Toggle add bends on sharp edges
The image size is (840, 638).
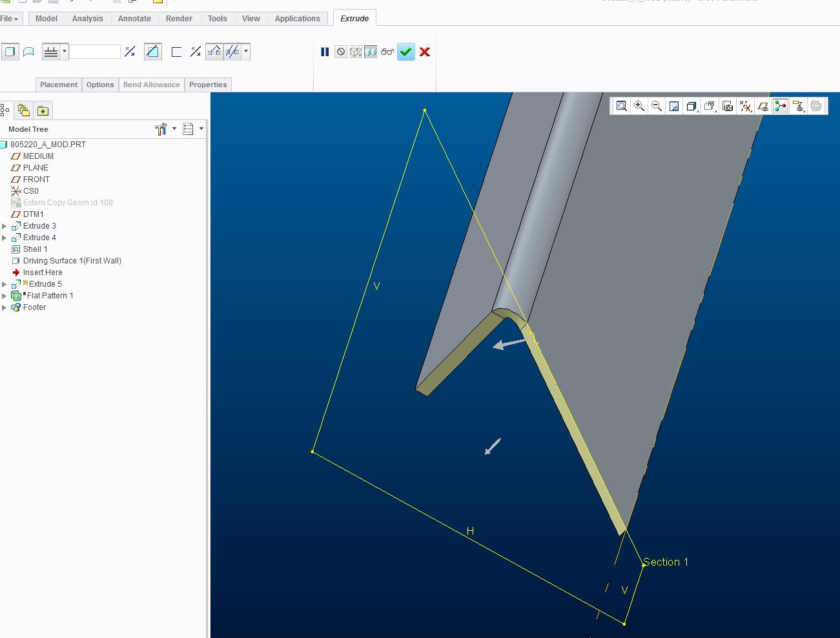214,52
